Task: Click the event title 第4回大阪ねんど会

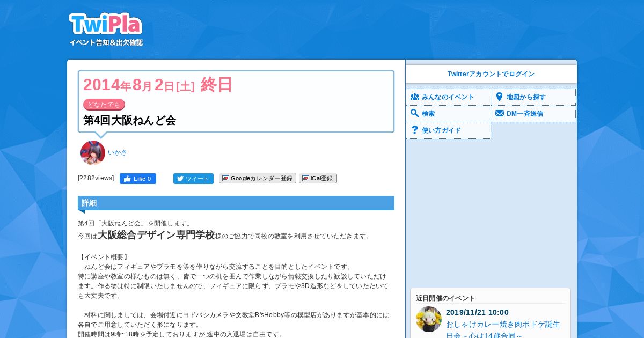Action: tap(129, 120)
